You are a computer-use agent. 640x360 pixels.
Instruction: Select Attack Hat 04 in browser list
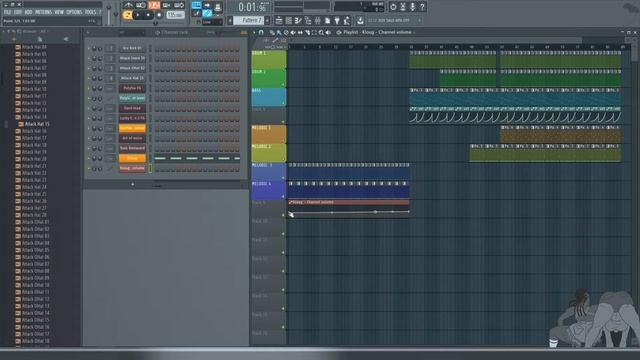pos(34,47)
